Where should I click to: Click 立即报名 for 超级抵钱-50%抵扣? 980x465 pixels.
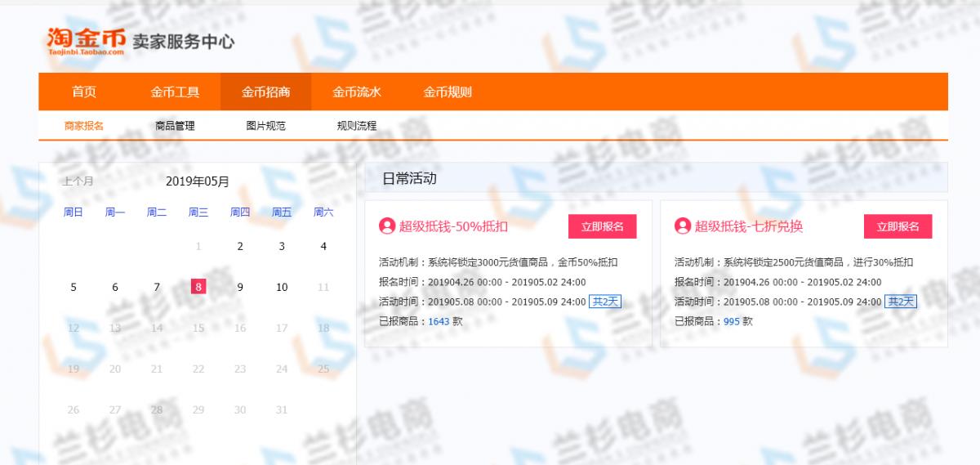tap(603, 226)
